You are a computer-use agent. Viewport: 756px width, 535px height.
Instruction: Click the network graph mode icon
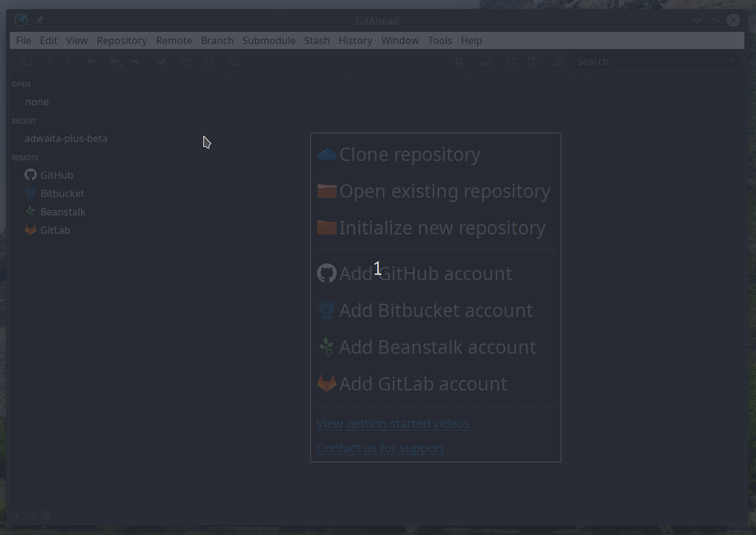pyautogui.click(x=511, y=61)
